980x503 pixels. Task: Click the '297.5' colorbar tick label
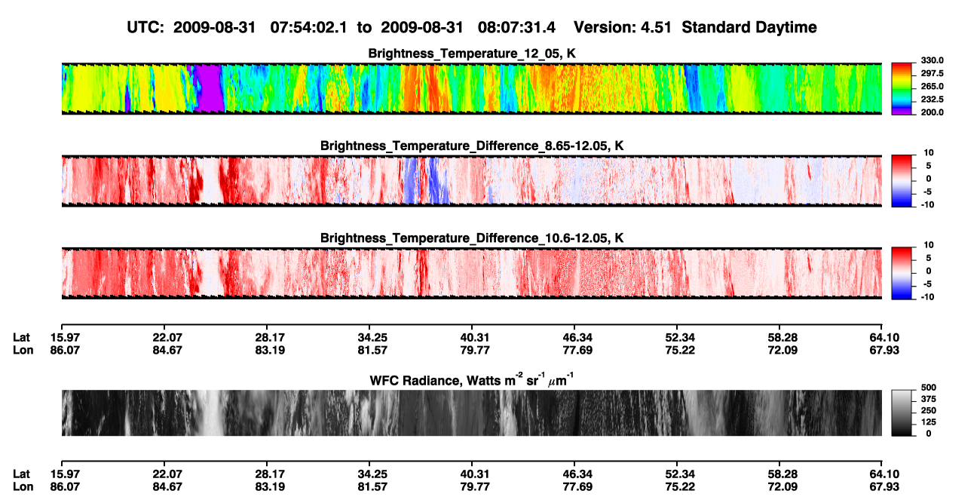pos(931,73)
